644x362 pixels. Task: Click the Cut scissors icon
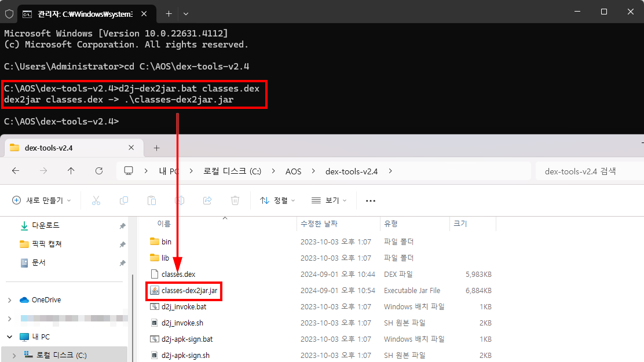[96, 200]
